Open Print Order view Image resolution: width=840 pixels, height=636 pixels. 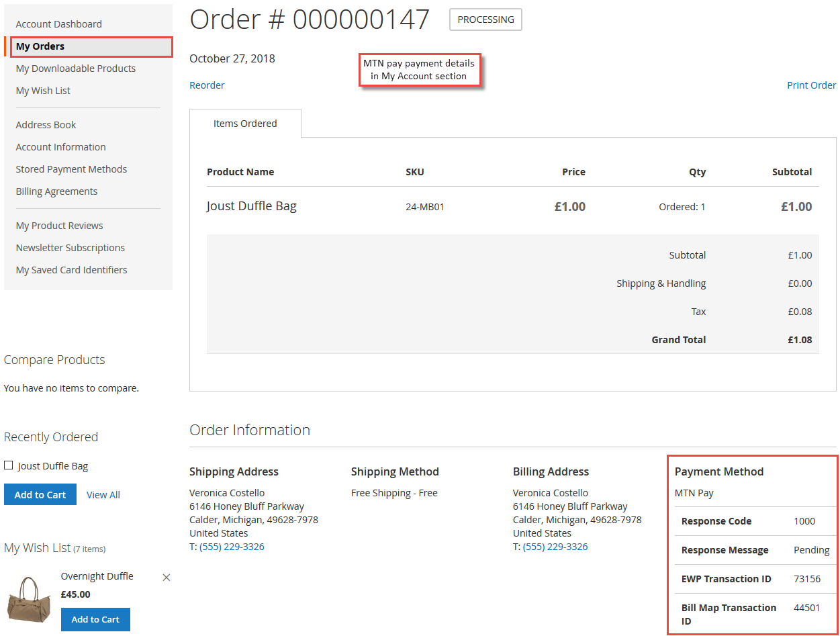811,85
